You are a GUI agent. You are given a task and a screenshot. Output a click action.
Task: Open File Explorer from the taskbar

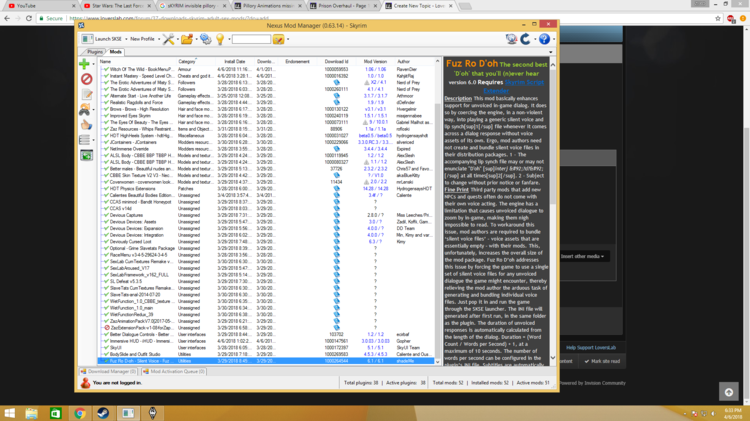[32, 413]
